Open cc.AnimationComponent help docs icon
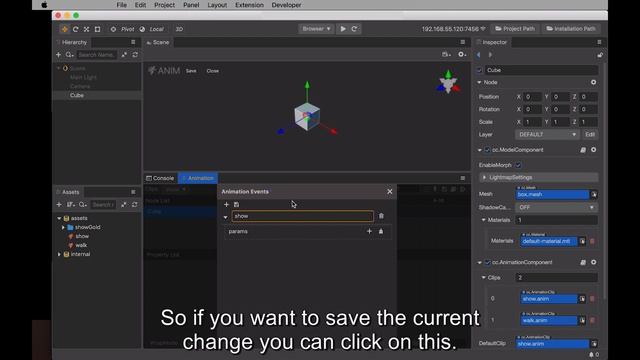The width and height of the screenshot is (640, 360). tap(583, 262)
